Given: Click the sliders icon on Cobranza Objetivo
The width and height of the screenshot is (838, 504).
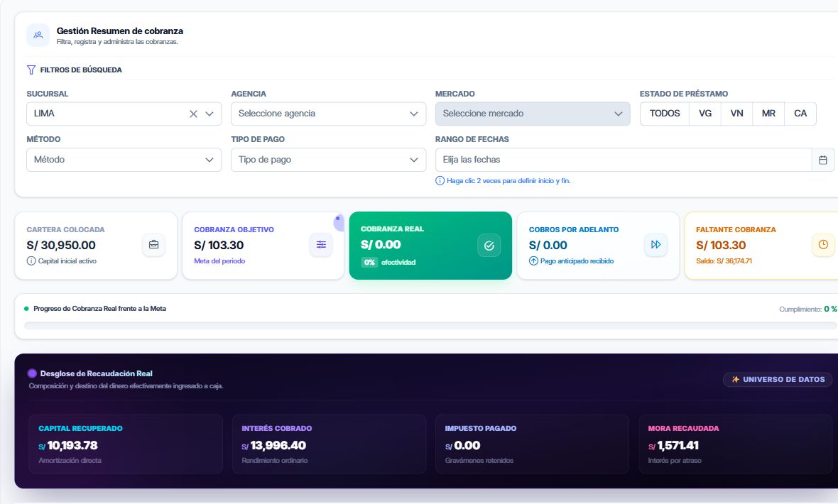Looking at the screenshot, I should pos(321,245).
